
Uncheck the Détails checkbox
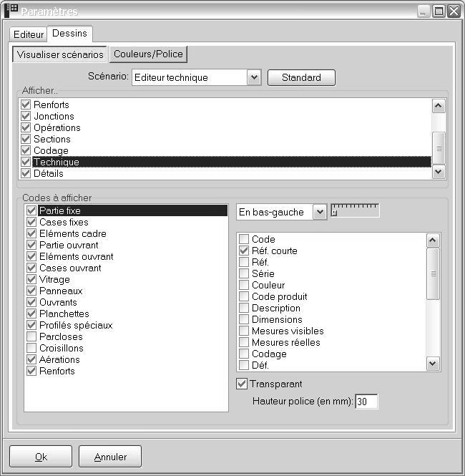click(26, 173)
